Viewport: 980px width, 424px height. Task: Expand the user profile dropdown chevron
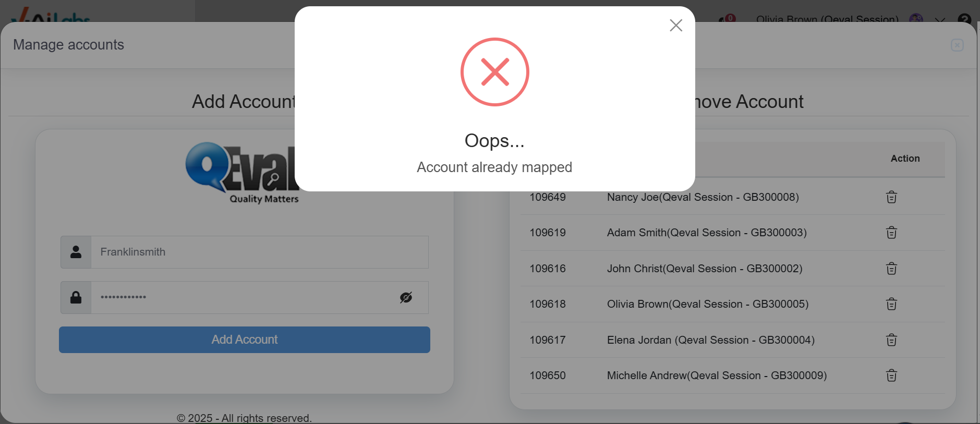(940, 20)
